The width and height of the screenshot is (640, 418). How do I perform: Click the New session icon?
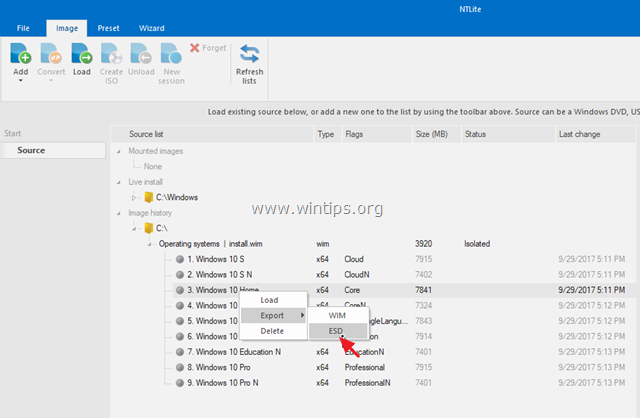coord(171,53)
